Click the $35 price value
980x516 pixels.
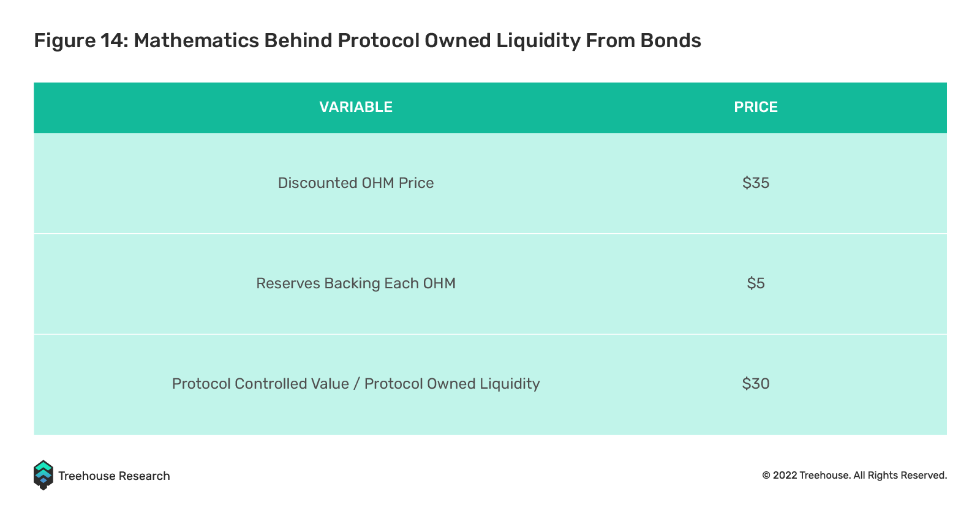(x=756, y=183)
